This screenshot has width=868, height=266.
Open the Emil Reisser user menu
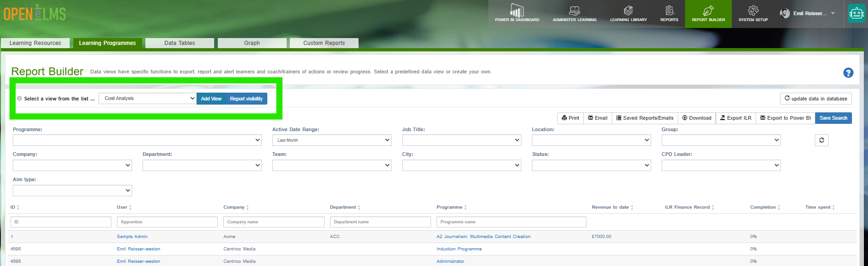pos(807,13)
